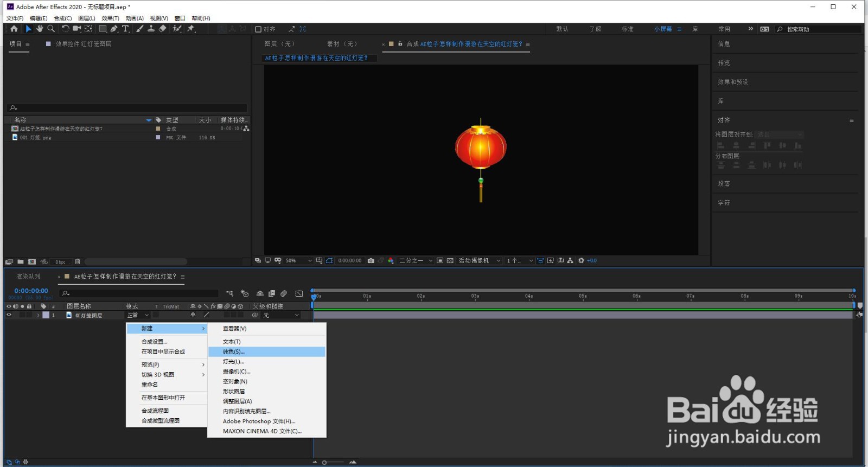Open Graph Editor icon in timeline
Image resolution: width=868 pixels, height=467 pixels.
click(x=299, y=293)
